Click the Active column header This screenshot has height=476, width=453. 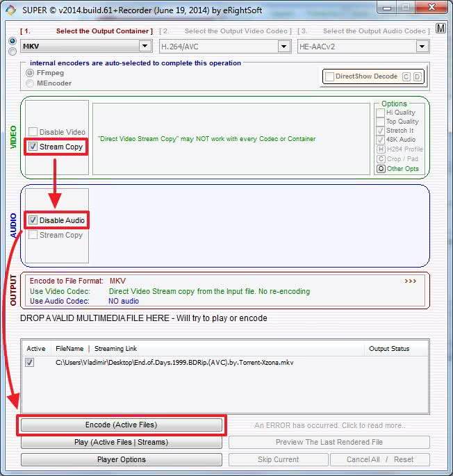pos(36,349)
